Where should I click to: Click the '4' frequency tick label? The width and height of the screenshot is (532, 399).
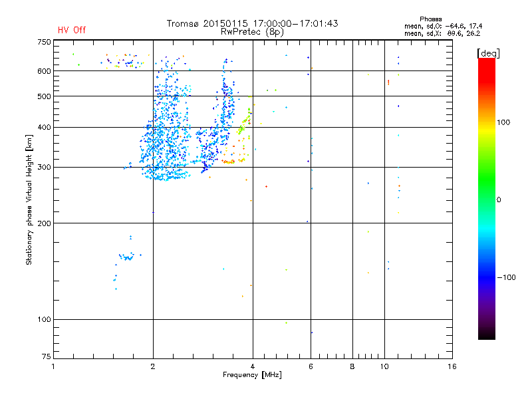click(x=253, y=366)
